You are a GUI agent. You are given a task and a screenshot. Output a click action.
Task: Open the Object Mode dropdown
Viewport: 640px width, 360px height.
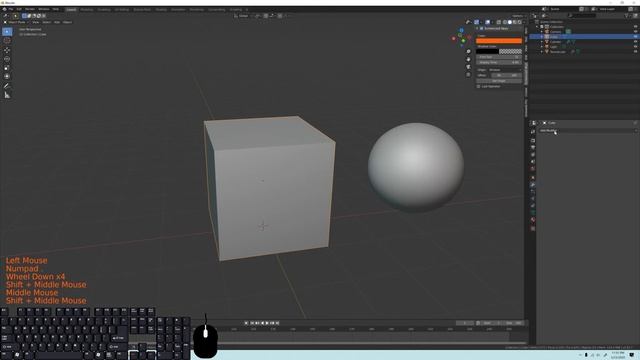(x=17, y=22)
